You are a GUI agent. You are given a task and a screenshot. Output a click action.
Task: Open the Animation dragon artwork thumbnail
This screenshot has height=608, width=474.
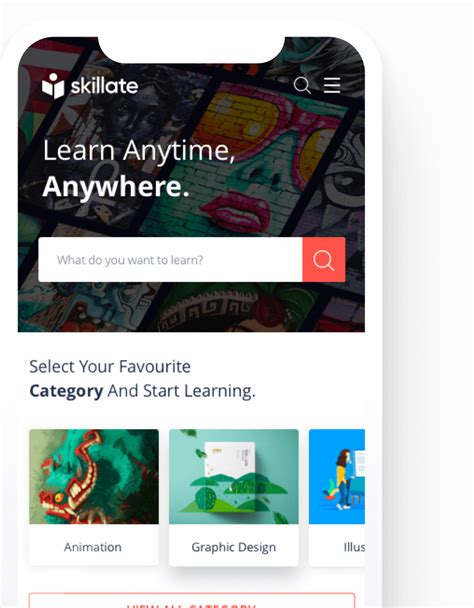tap(94, 477)
